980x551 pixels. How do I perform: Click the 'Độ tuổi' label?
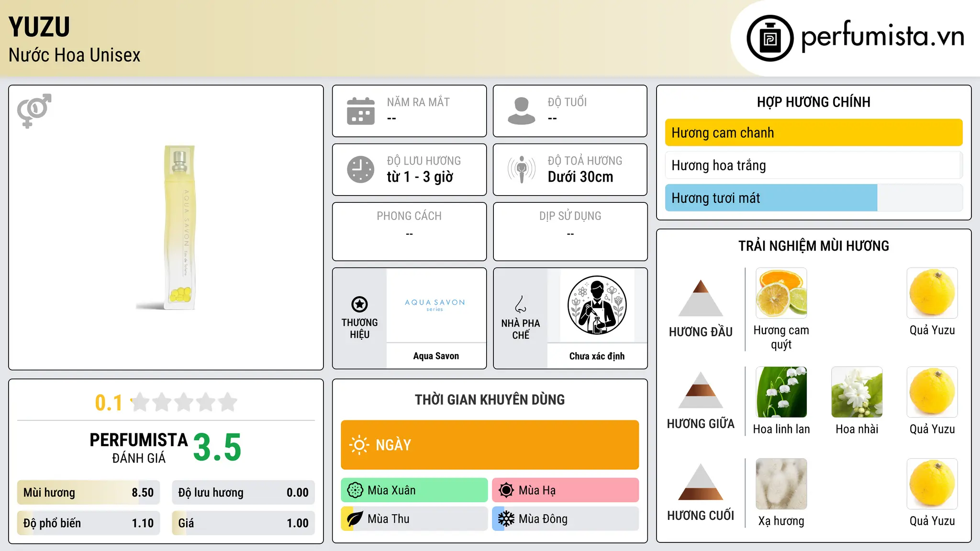567,102
